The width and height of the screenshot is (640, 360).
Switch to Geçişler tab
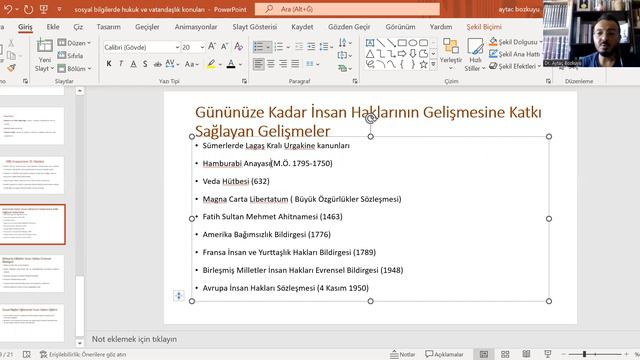(147, 27)
